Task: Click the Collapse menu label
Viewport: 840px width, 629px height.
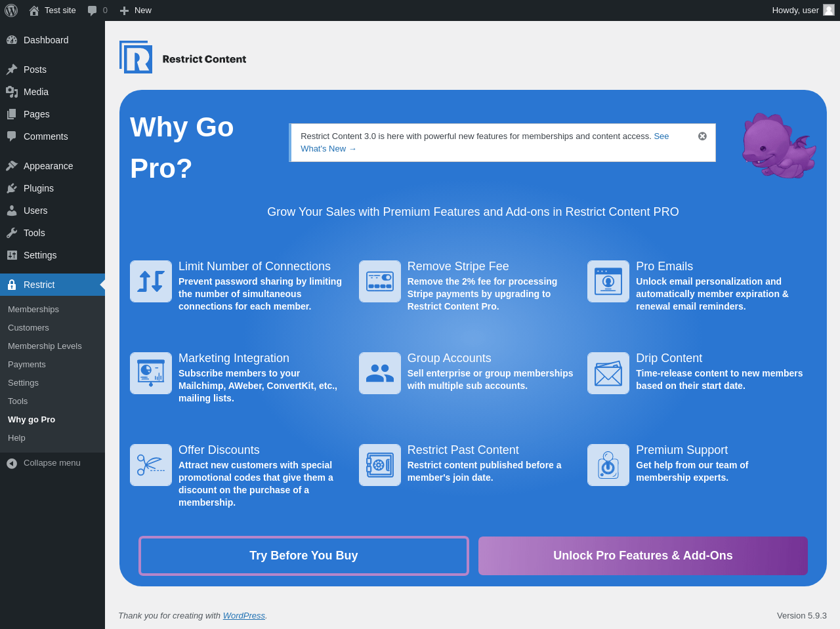Action: (x=52, y=462)
